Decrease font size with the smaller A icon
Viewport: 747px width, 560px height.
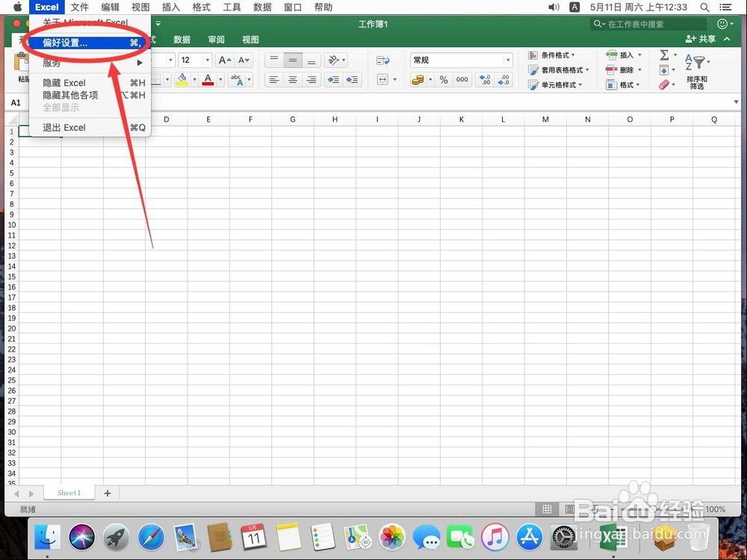244,60
